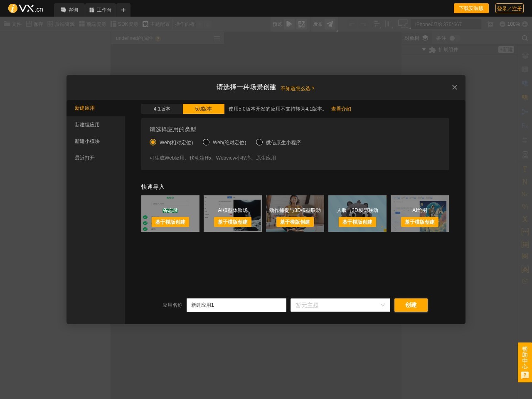
Task: Click the properties help question icon
Action: 158,39
